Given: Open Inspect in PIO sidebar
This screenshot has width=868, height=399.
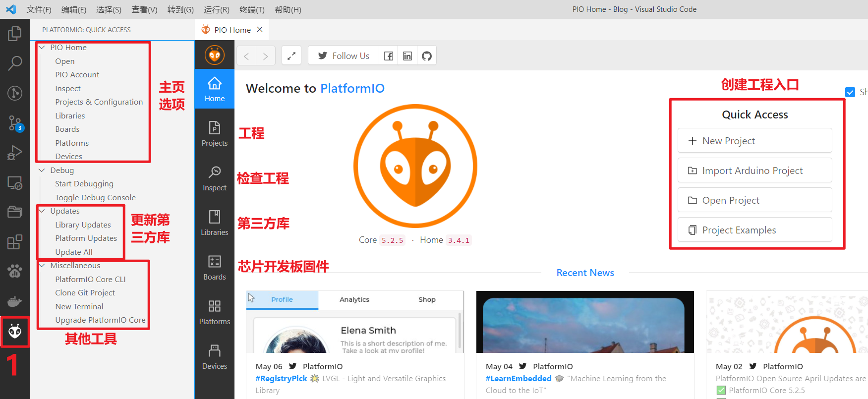Looking at the screenshot, I should pos(215,178).
